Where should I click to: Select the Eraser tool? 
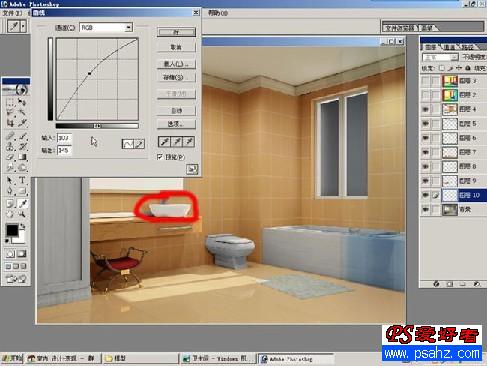10,157
